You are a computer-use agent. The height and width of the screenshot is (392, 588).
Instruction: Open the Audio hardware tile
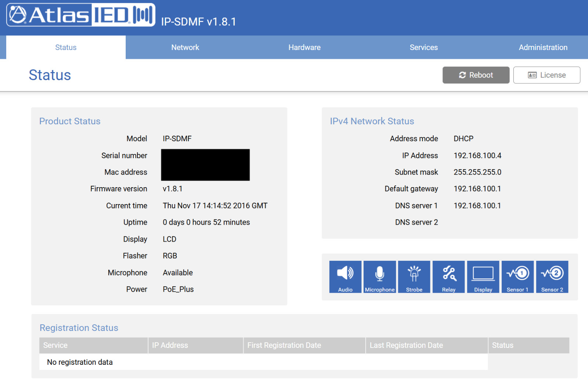point(345,277)
